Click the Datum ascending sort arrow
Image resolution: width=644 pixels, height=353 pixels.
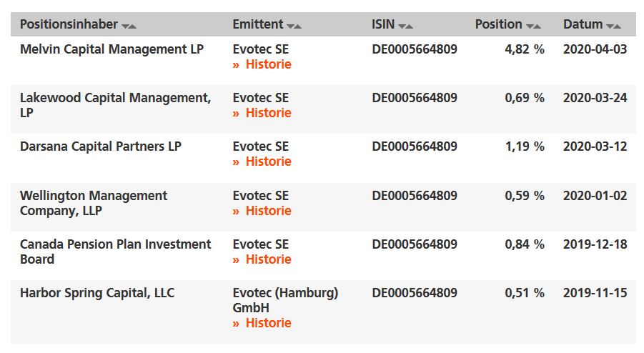[618, 26]
